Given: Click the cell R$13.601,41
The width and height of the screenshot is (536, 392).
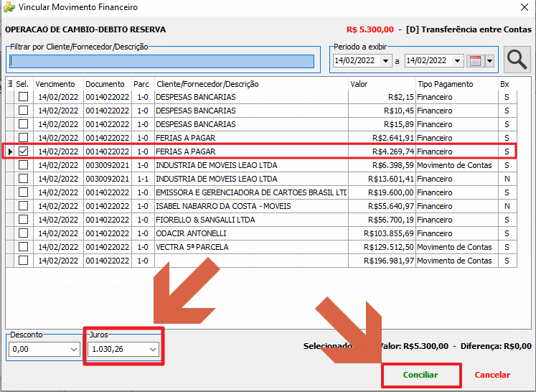Looking at the screenshot, I should 382,179.
